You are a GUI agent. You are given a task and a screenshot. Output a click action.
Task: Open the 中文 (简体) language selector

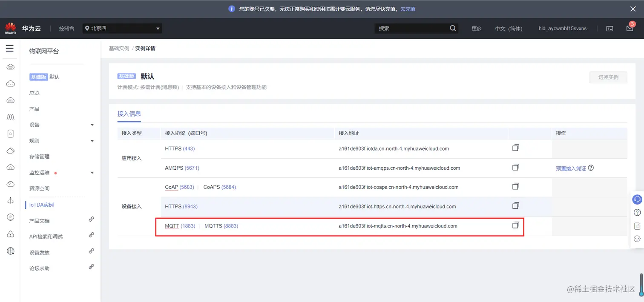point(509,28)
